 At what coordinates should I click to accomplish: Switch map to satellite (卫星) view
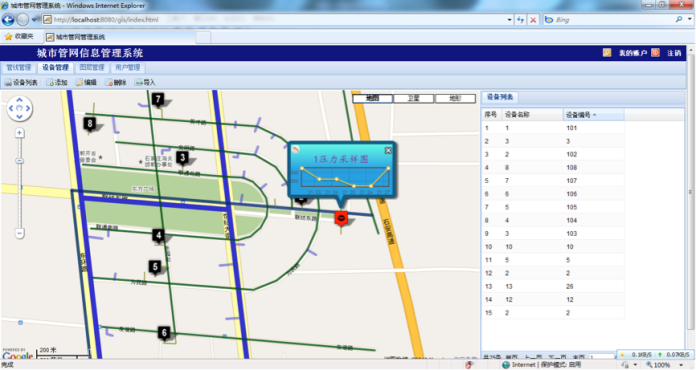pos(414,98)
